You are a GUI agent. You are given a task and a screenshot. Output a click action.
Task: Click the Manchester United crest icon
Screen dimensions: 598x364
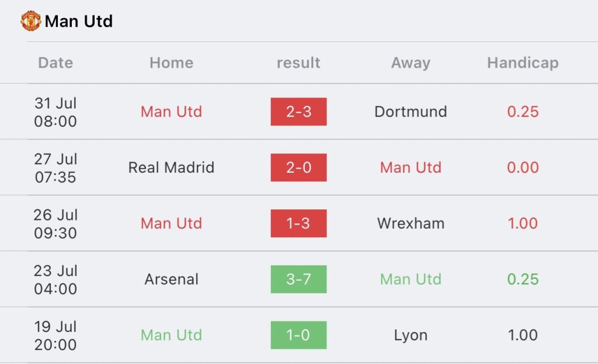click(x=30, y=22)
